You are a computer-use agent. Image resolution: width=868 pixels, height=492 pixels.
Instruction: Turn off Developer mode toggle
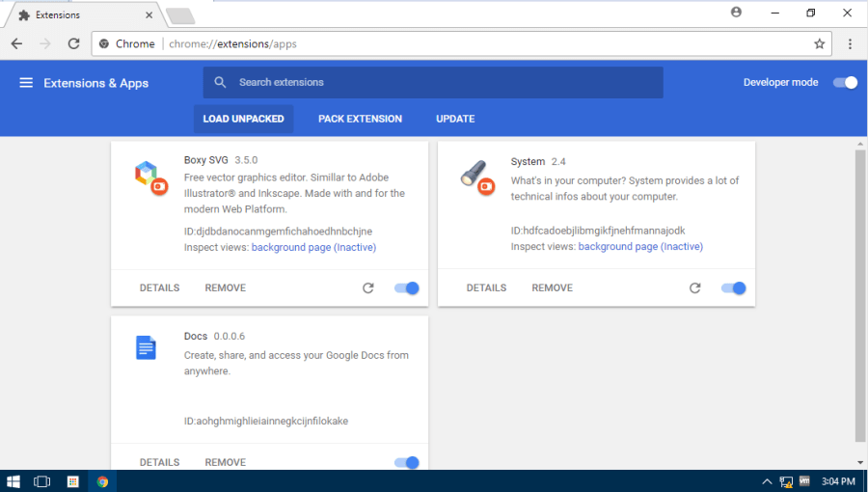[845, 83]
